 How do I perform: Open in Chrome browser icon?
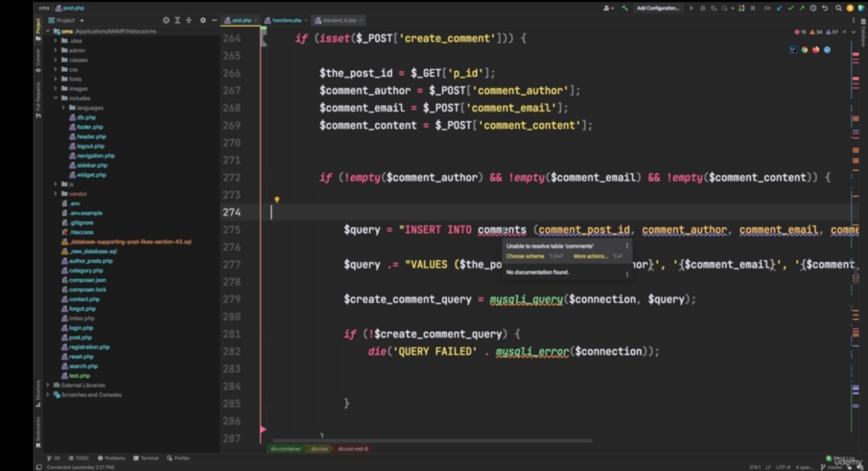pyautogui.click(x=805, y=50)
